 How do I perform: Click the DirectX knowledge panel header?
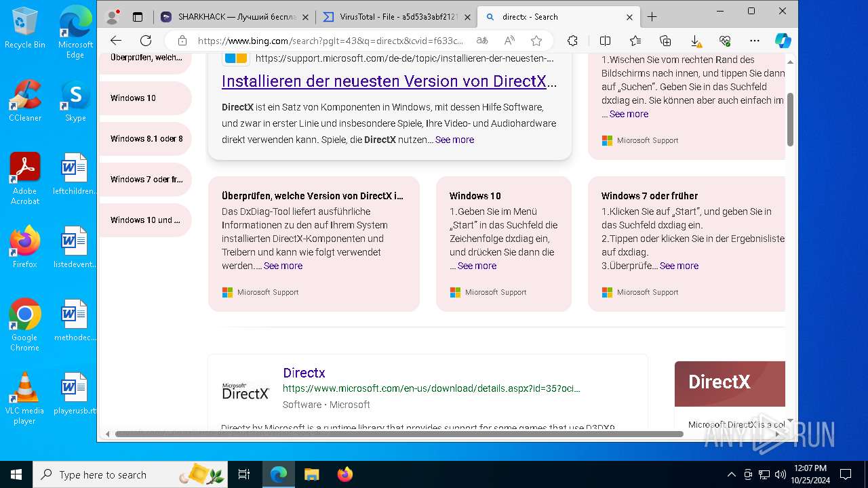point(730,384)
